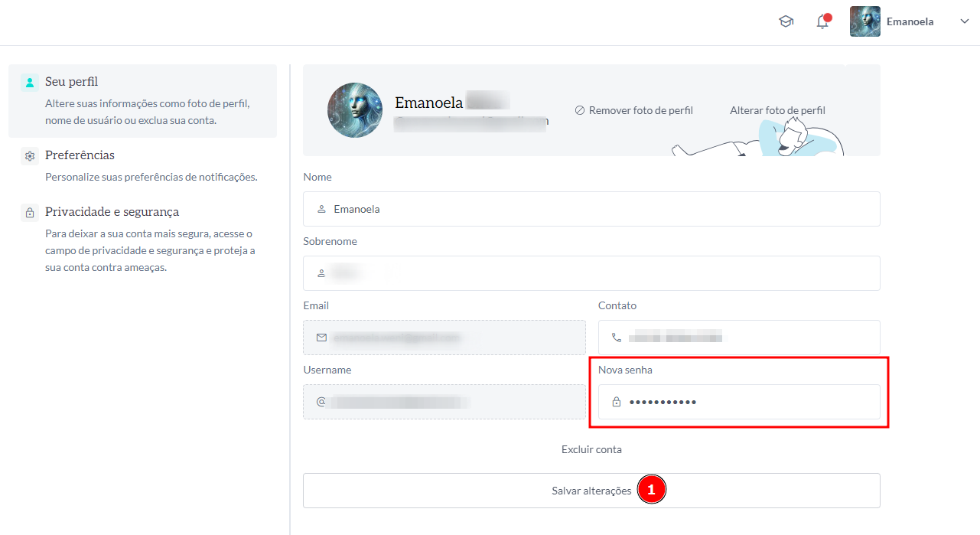Click the Preferências gear icon

[30, 156]
